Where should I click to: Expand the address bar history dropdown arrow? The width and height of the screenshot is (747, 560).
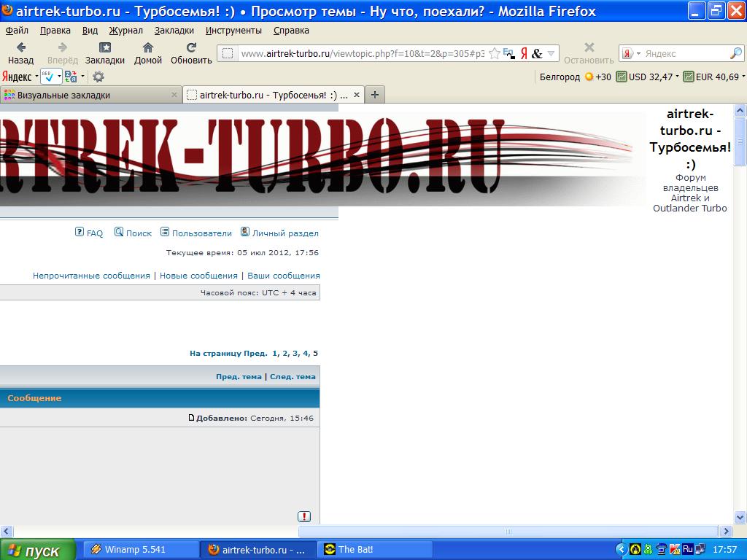(551, 53)
